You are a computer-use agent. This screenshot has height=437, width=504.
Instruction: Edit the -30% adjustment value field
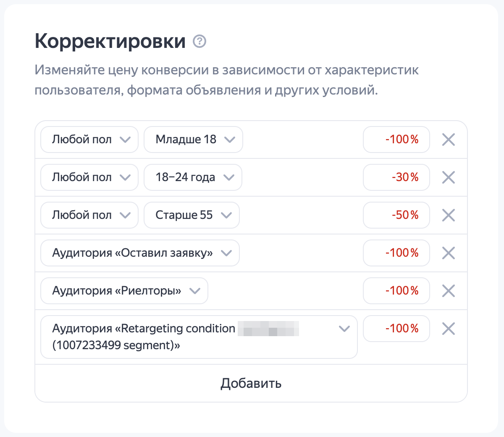point(396,177)
